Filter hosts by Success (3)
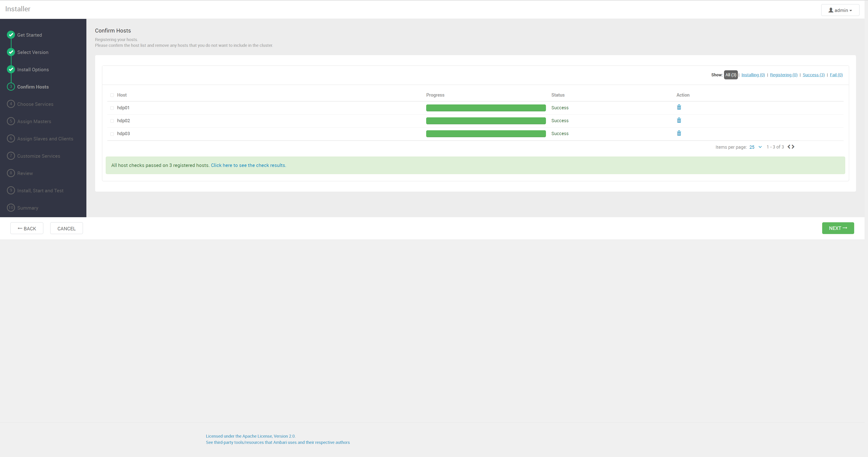The width and height of the screenshot is (868, 457). click(x=813, y=75)
